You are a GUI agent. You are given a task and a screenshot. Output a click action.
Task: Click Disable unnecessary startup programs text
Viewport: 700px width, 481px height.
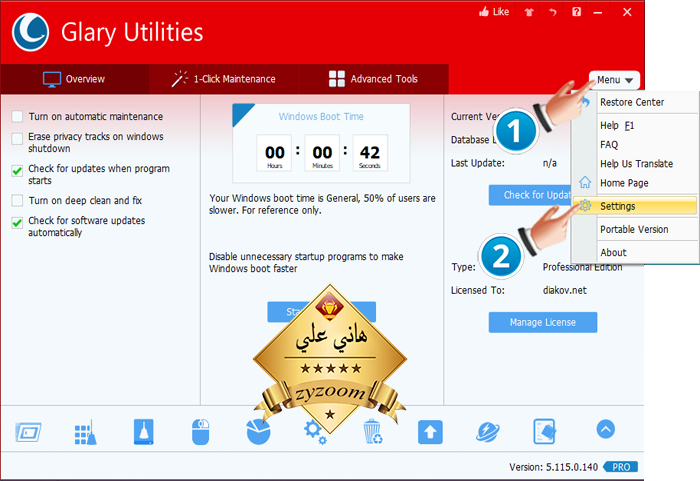[x=306, y=263]
